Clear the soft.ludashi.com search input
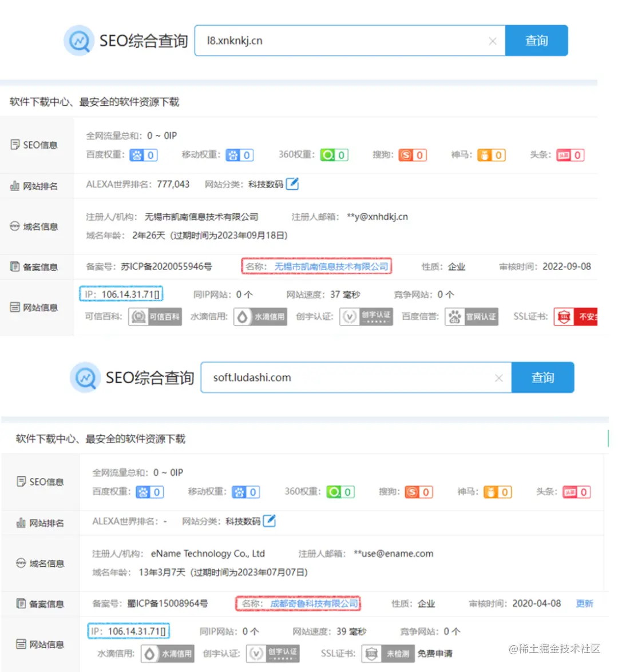Image resolution: width=618 pixels, height=672 pixels. tap(499, 378)
